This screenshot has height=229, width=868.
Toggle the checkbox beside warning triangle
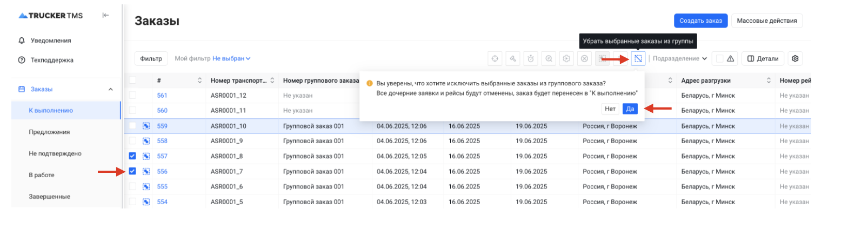click(x=719, y=59)
